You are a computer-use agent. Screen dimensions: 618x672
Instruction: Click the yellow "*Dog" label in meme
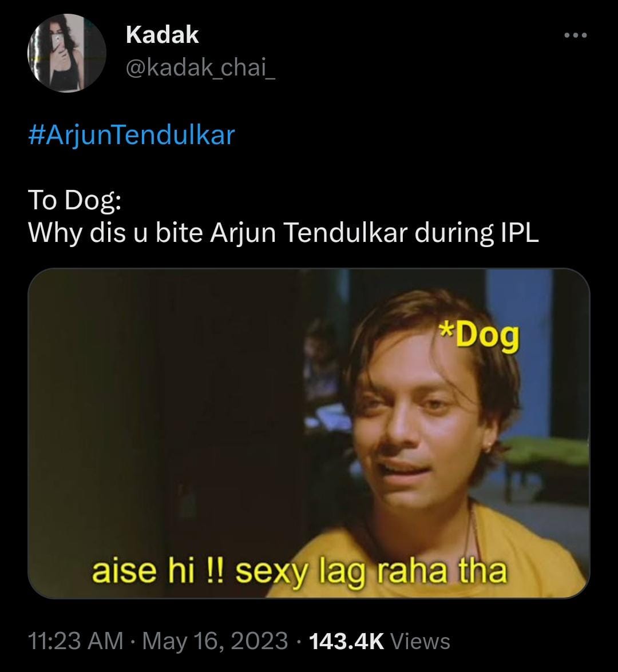tap(479, 336)
